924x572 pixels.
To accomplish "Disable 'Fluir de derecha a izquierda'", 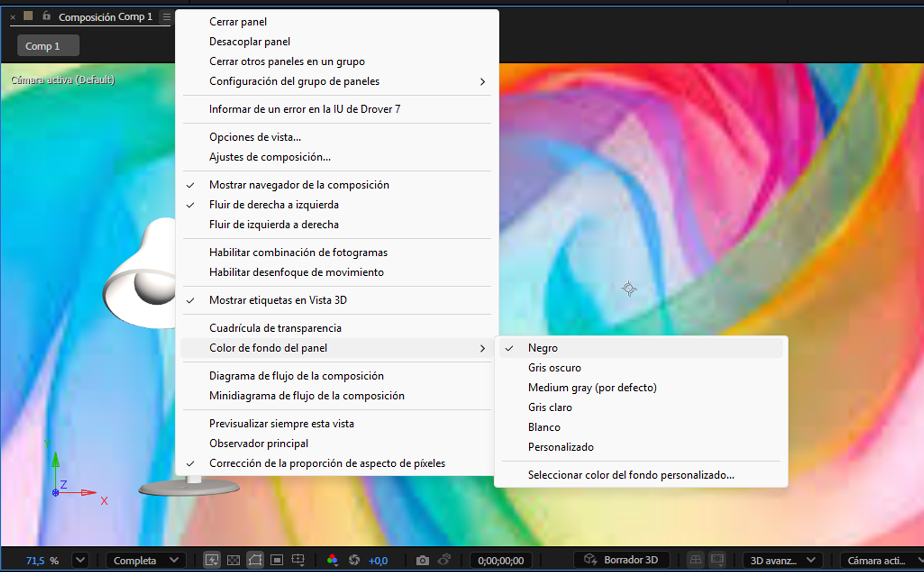I will (x=274, y=204).
